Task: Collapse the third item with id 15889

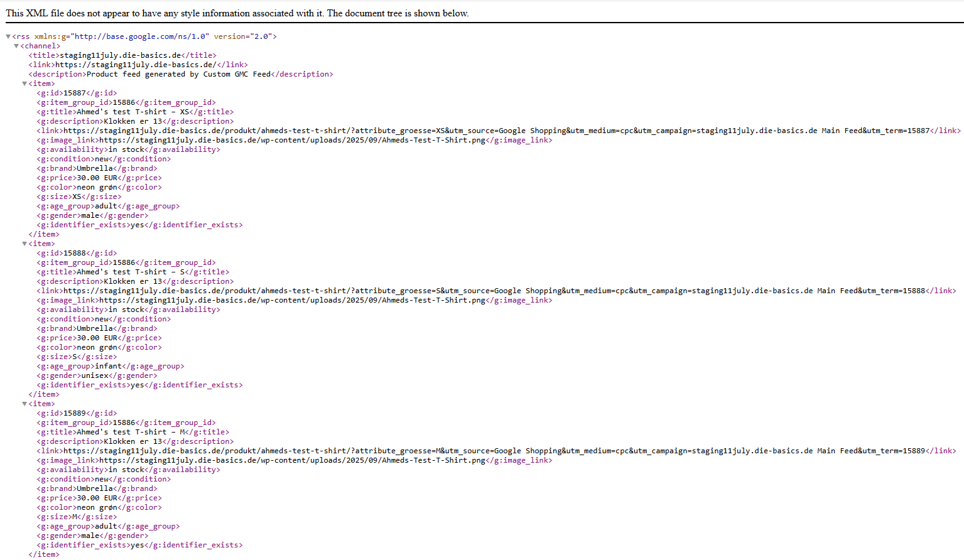Action: (x=24, y=403)
